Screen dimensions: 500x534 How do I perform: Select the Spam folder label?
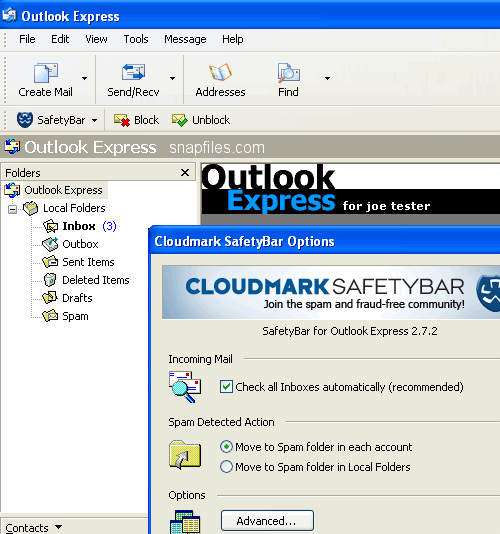point(75,316)
